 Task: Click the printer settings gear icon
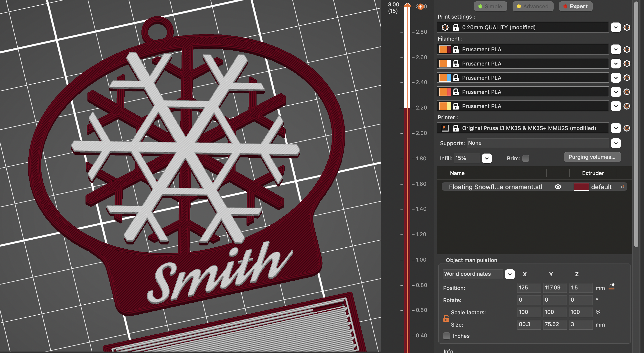click(627, 128)
